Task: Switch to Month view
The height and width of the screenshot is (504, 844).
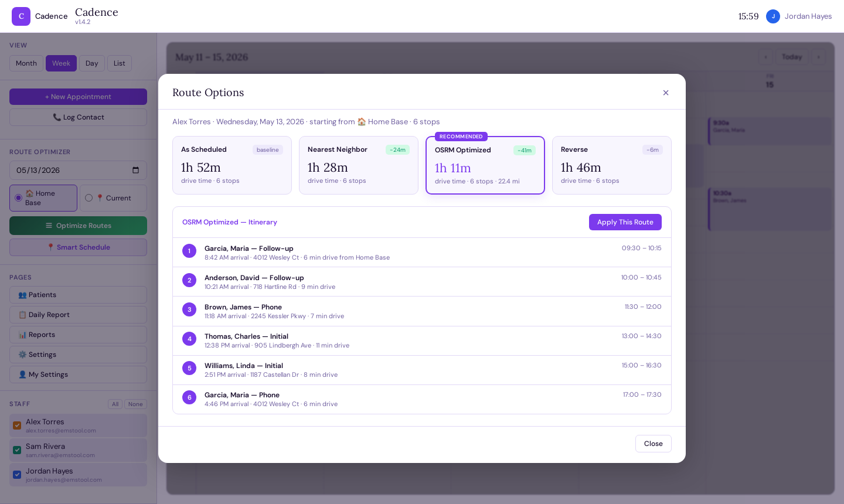Action: (26, 63)
